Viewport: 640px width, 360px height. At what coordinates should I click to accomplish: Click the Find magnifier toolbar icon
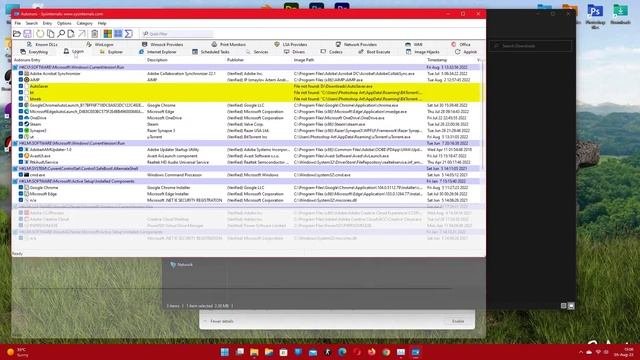pos(61,33)
